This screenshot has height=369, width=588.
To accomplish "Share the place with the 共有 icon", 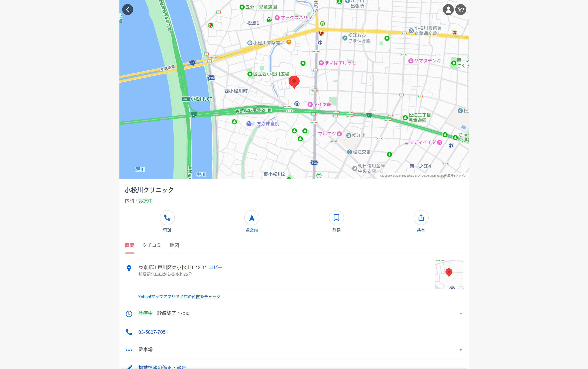I will (421, 217).
